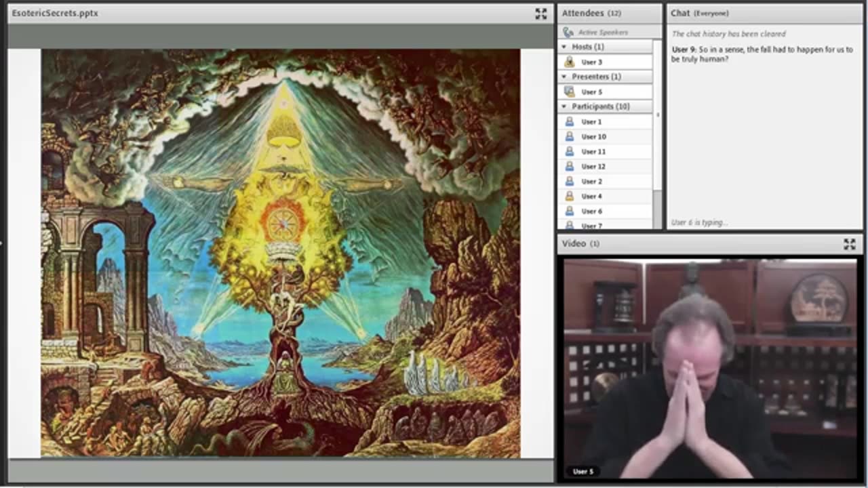Image resolution: width=868 pixels, height=488 pixels.
Task: Click the participant icon beside User 11
Action: click(x=570, y=151)
